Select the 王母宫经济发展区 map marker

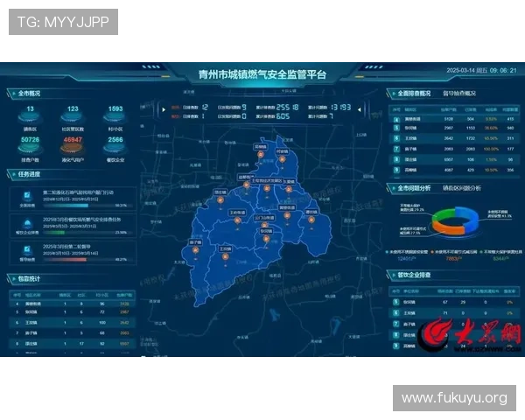[x=267, y=189]
